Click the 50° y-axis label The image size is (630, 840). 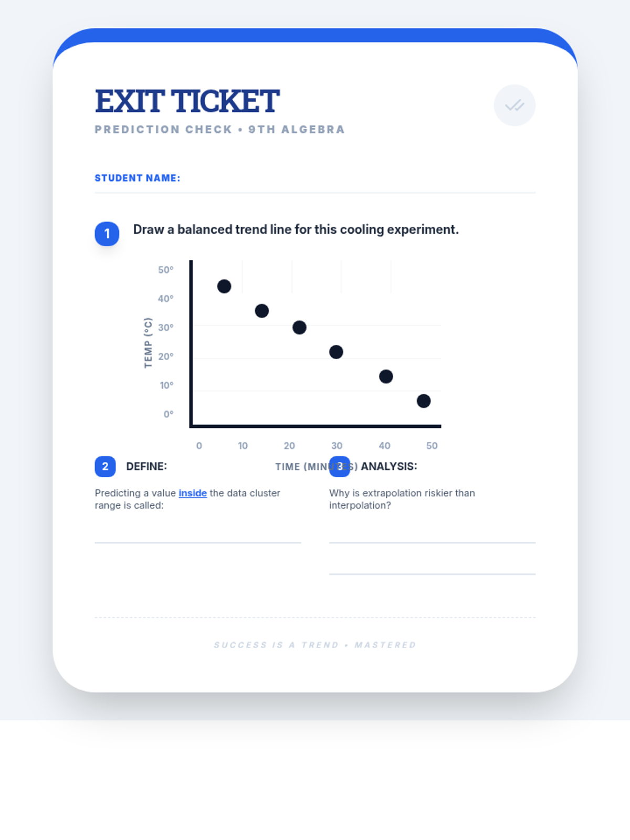[x=165, y=270]
